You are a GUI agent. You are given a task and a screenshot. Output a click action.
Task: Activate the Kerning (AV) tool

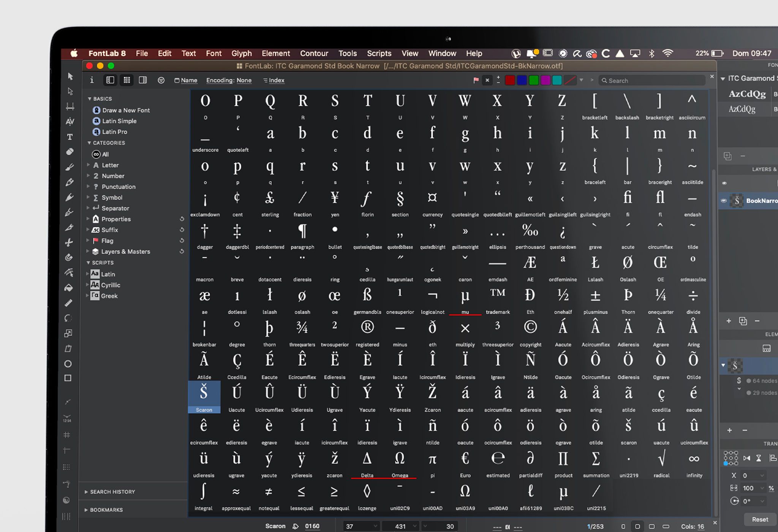(x=70, y=122)
